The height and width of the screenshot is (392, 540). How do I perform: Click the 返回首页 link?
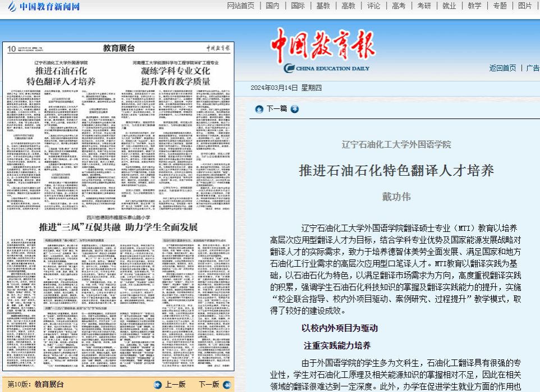point(502,68)
